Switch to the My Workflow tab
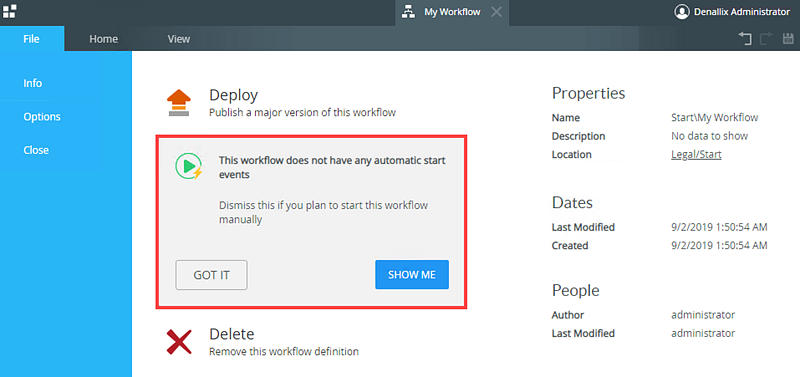 [x=452, y=12]
